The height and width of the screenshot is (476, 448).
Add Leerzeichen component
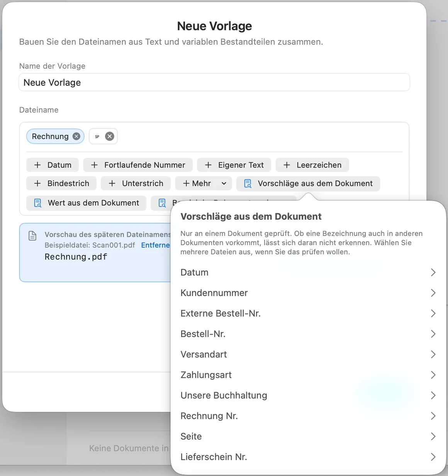[312, 165]
